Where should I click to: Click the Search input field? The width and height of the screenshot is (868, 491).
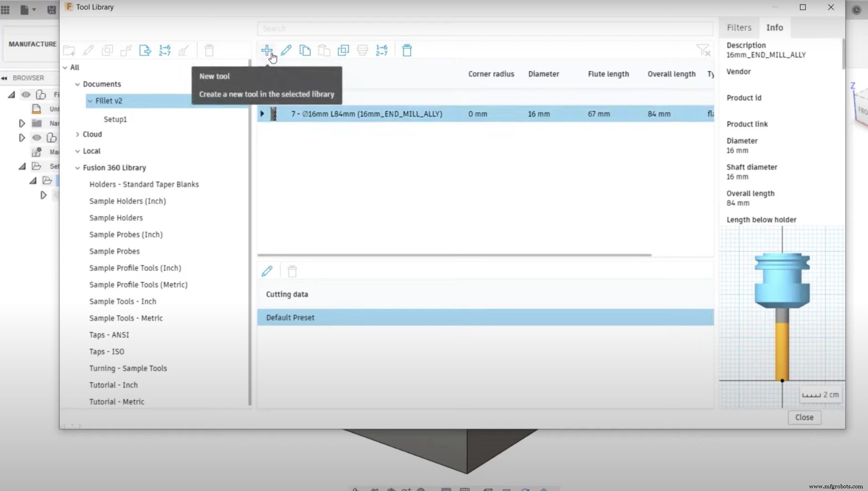pyautogui.click(x=485, y=28)
